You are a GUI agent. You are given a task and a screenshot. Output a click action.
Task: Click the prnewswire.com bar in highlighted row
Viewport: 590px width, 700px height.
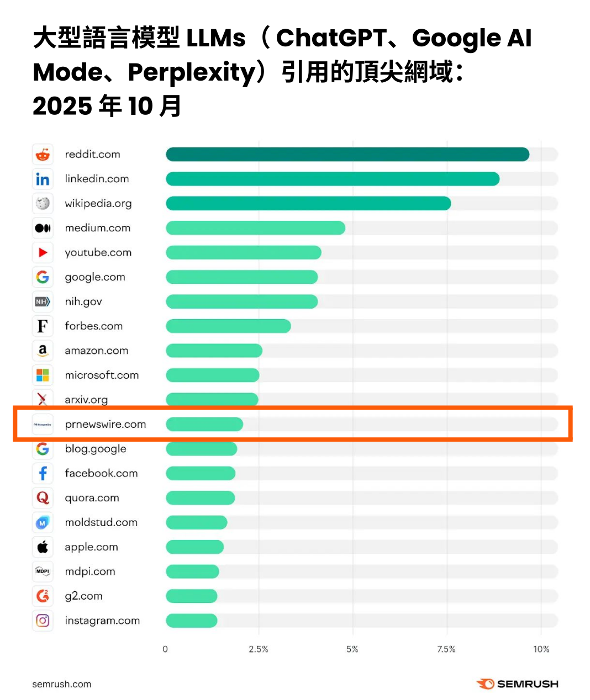click(204, 424)
